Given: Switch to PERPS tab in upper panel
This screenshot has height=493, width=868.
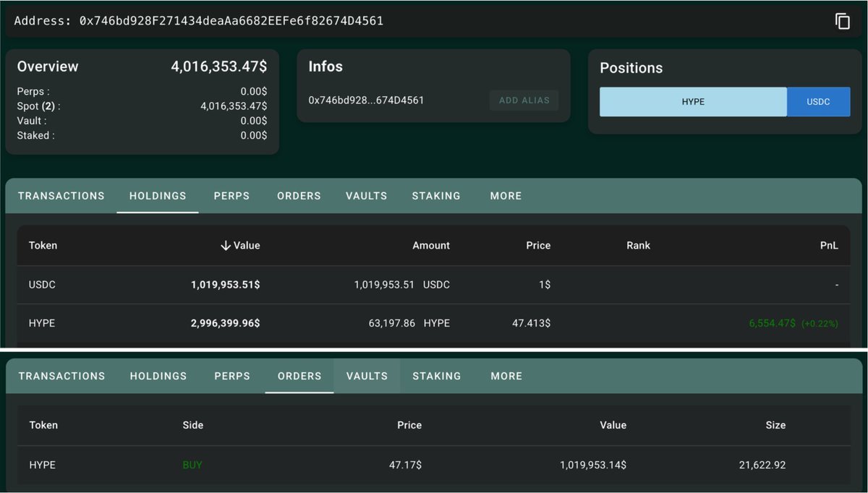Looking at the screenshot, I should 231,196.
